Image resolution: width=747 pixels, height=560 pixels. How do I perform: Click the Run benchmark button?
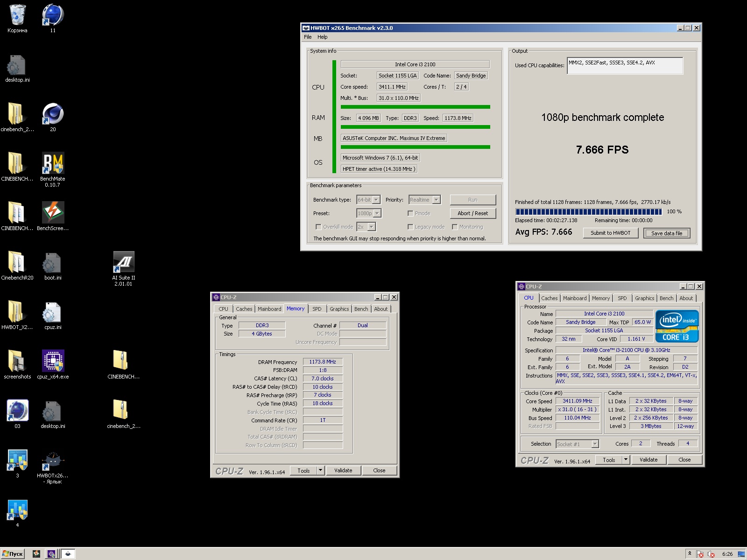point(473,200)
